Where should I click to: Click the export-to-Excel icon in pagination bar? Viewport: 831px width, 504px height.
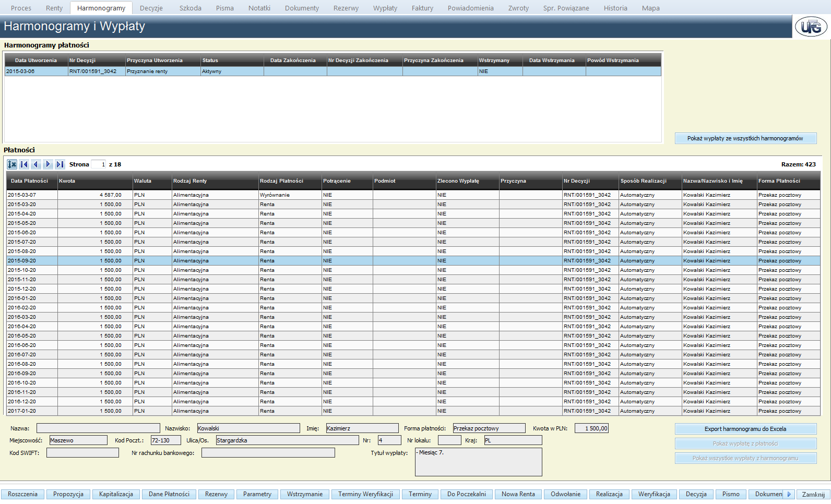[x=12, y=164]
